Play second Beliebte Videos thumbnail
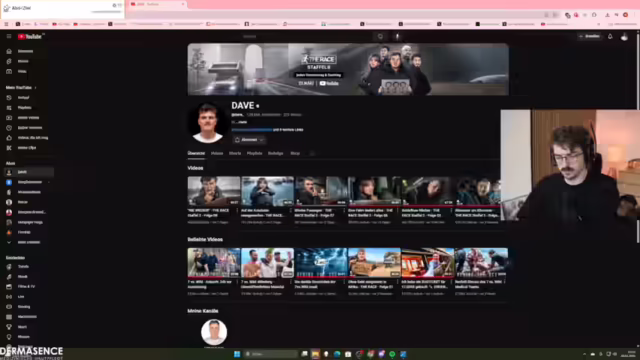The image size is (640, 360). point(267,263)
